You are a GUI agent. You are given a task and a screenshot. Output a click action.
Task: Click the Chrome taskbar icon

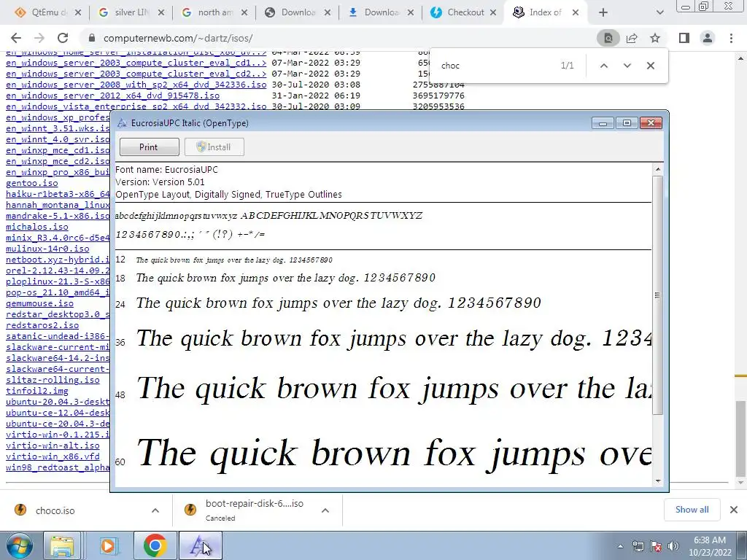155,545
